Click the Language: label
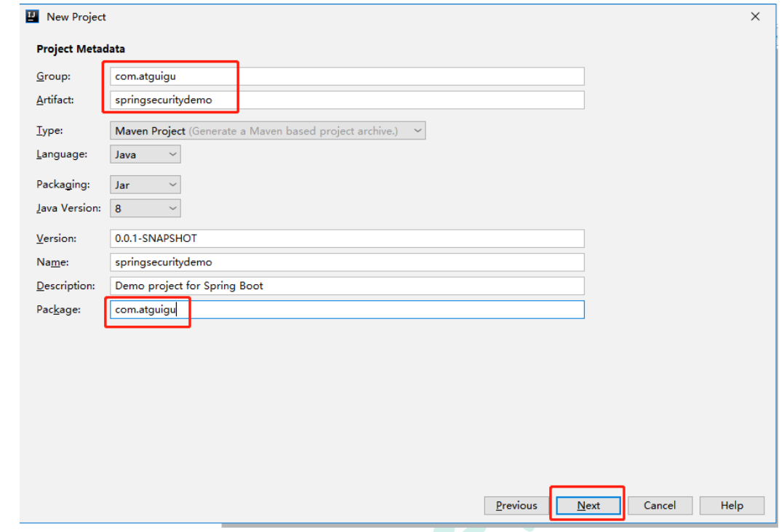The width and height of the screenshot is (784, 532). coord(62,154)
